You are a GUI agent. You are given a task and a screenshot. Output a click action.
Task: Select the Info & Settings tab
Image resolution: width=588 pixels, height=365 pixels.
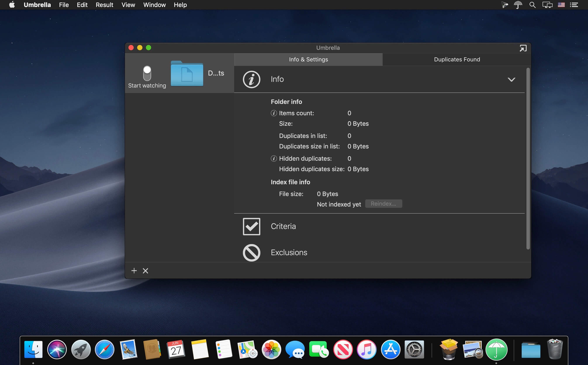[308, 59]
